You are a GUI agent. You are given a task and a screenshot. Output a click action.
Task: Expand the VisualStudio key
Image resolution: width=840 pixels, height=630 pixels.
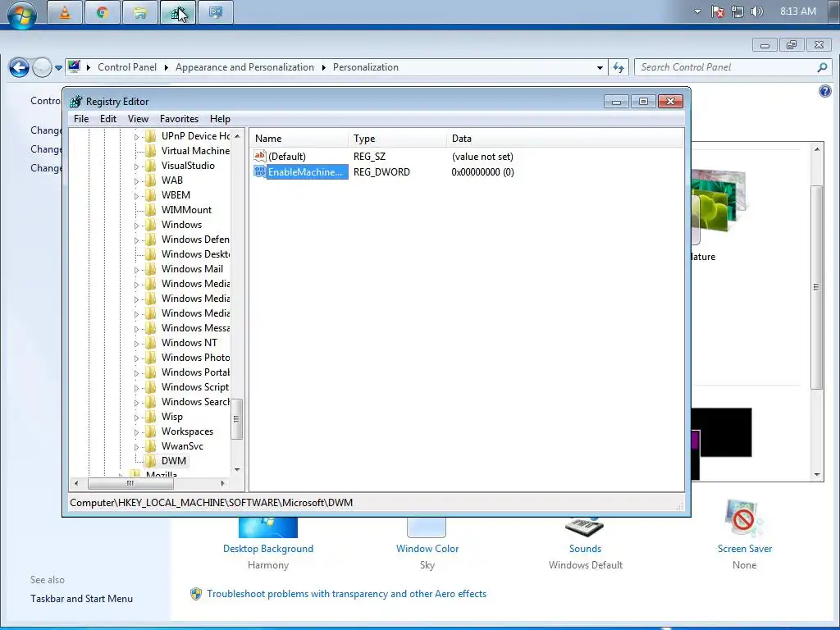pos(136,167)
